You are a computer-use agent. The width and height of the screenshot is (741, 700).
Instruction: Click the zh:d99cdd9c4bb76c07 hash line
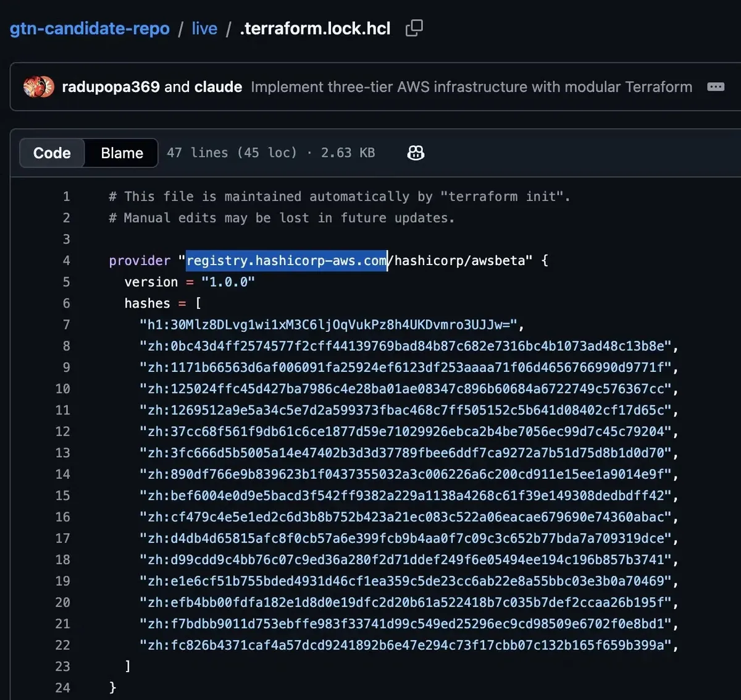click(x=409, y=559)
